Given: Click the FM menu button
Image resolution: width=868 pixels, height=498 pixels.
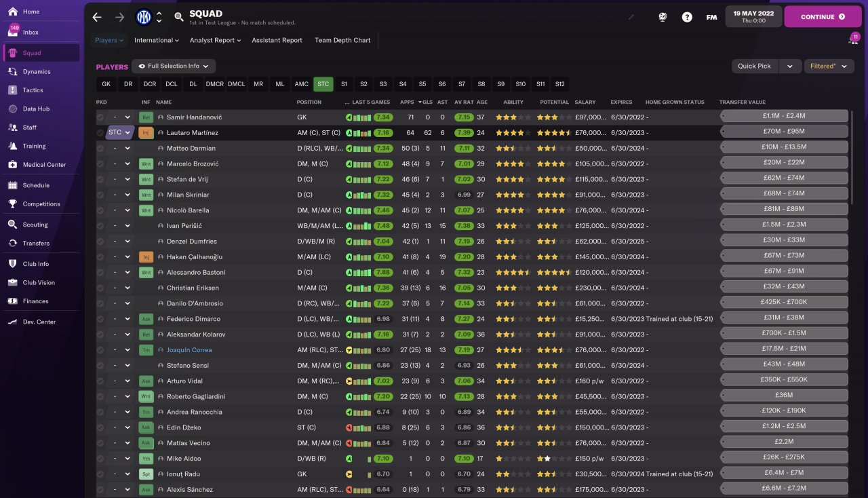Looking at the screenshot, I should pos(711,17).
